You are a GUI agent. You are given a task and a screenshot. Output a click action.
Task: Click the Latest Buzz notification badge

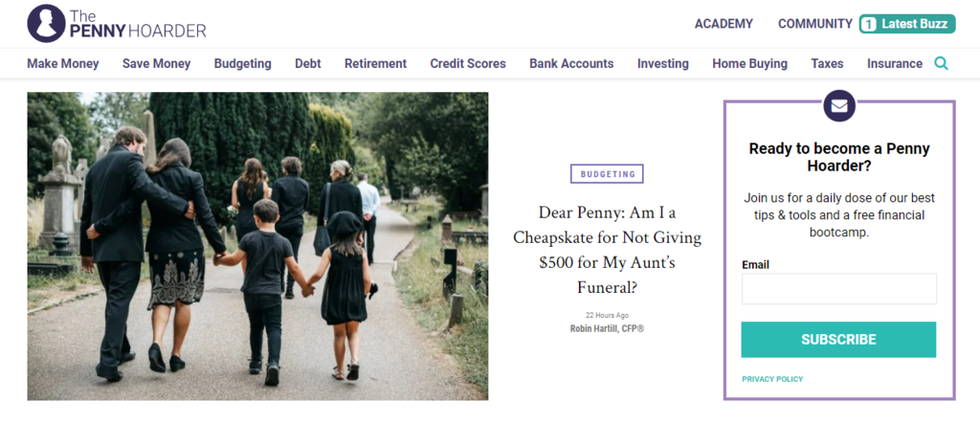point(907,24)
